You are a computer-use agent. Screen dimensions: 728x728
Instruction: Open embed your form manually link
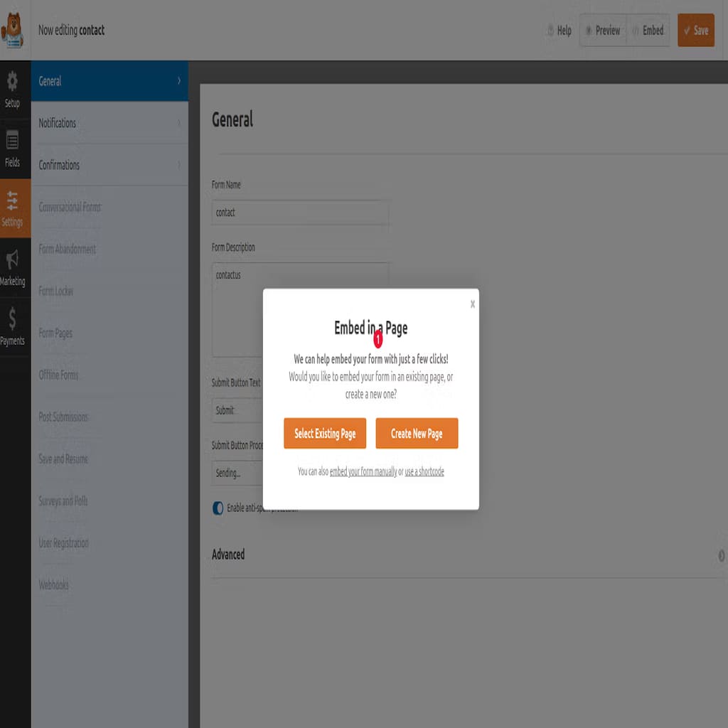coord(363,472)
